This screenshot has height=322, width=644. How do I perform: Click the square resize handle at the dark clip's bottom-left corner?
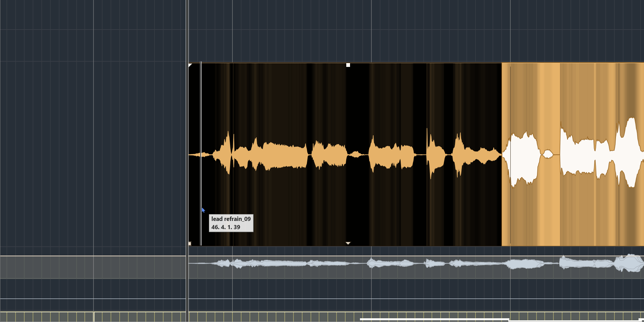(x=190, y=243)
